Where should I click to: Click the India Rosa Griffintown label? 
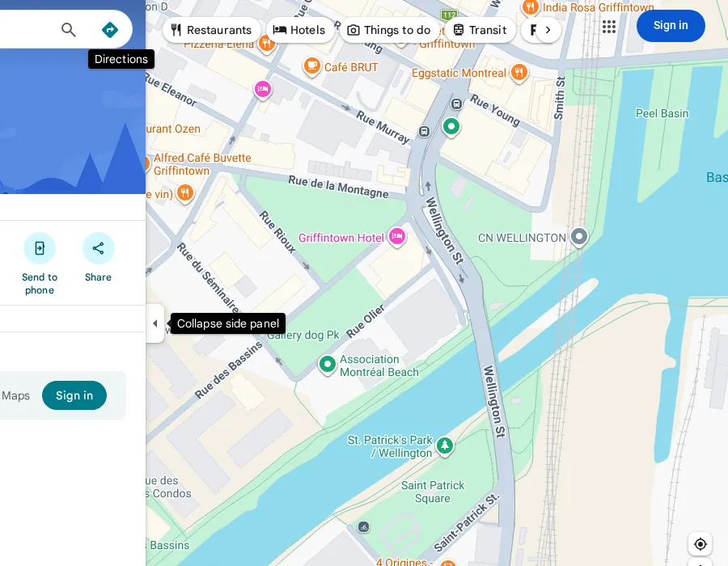click(598, 7)
